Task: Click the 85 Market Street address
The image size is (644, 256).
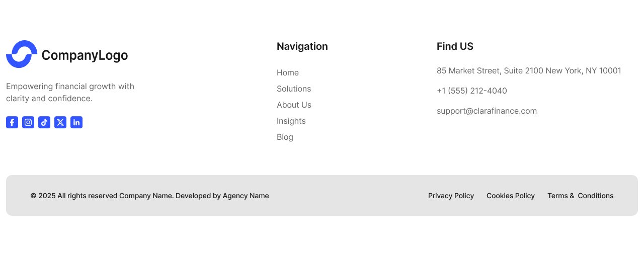Action: click(529, 71)
